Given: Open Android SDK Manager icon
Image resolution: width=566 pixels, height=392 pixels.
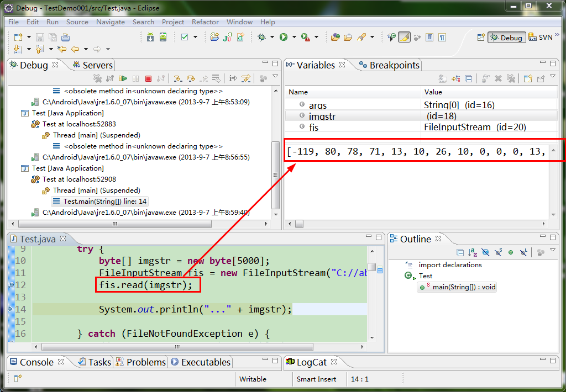Looking at the screenshot, I should click(x=150, y=37).
